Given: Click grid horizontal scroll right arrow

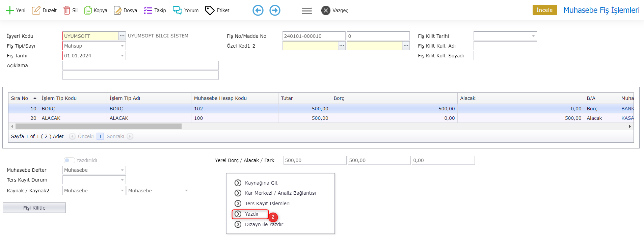Looking at the screenshot, I should click(630, 126).
